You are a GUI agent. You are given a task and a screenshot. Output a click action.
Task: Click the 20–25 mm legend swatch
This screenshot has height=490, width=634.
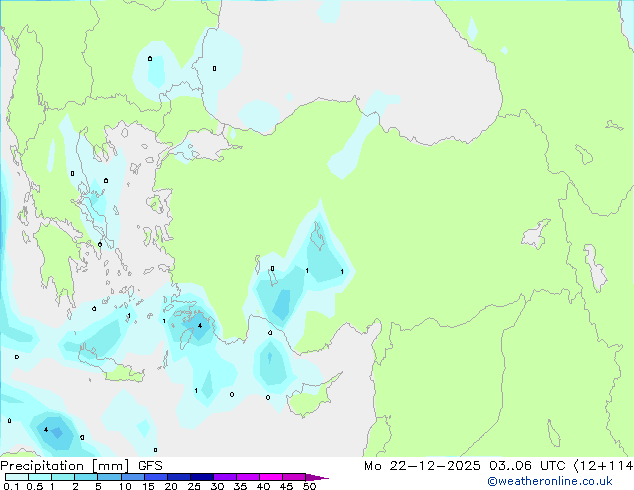[x=178, y=477]
